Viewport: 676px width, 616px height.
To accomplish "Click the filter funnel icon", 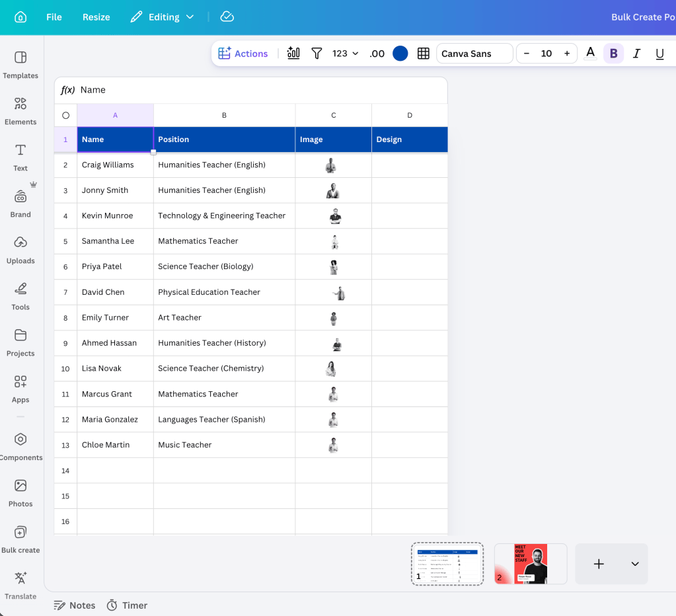I will [317, 53].
